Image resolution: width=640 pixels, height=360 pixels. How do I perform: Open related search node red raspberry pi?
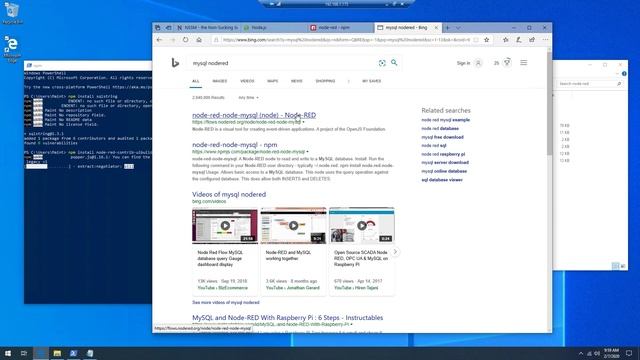443,154
